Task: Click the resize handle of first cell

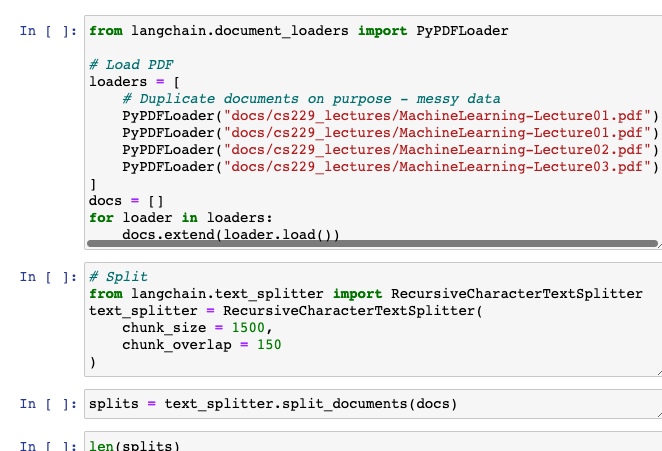Action: point(659,246)
